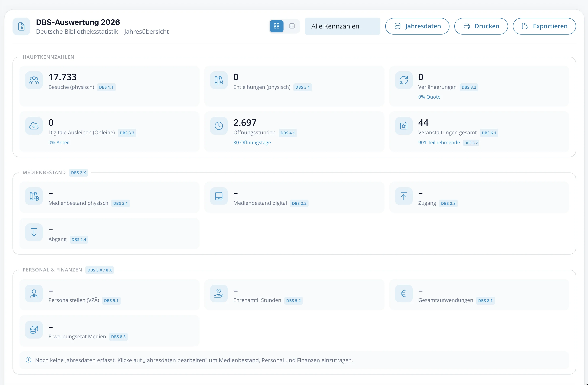Image resolution: width=588 pixels, height=385 pixels.
Task: Click the 901 Teilnehmende link text
Action: click(x=439, y=143)
